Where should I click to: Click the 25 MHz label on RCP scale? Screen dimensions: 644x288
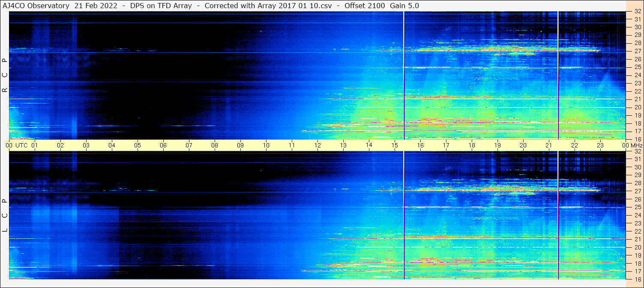coord(637,67)
